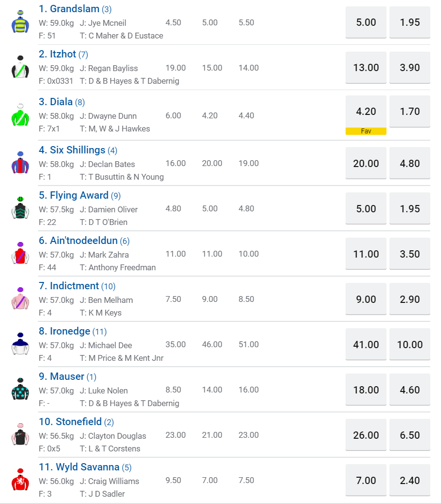Select Diala win odds 4.20 button

(366, 112)
